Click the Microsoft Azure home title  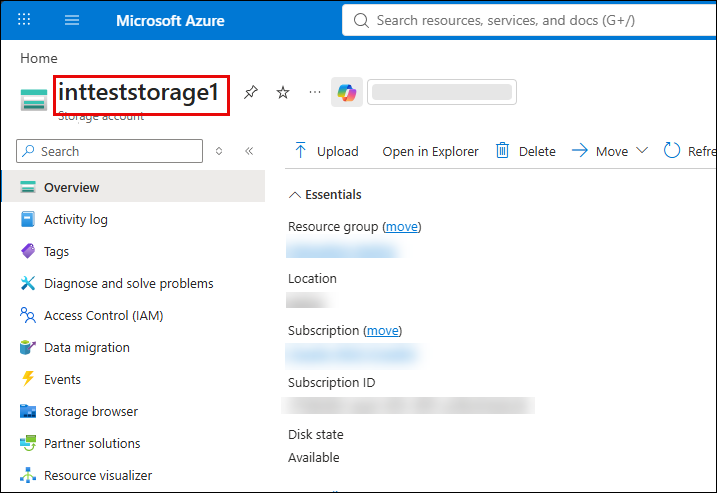point(170,21)
